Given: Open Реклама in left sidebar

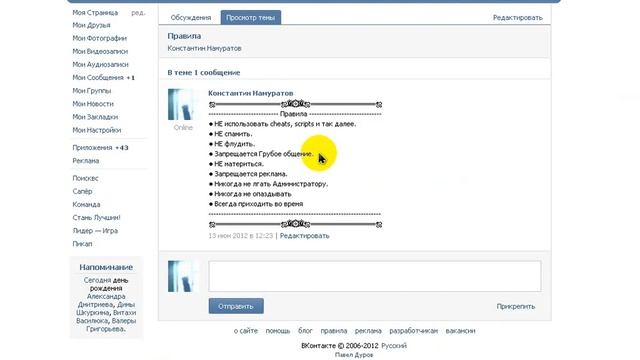Looking at the screenshot, I should coord(86,161).
